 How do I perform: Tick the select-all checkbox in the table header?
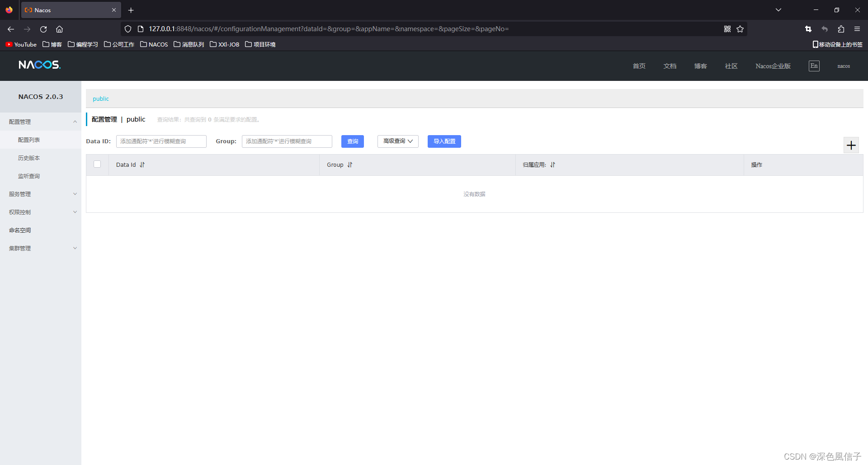pos(97,164)
